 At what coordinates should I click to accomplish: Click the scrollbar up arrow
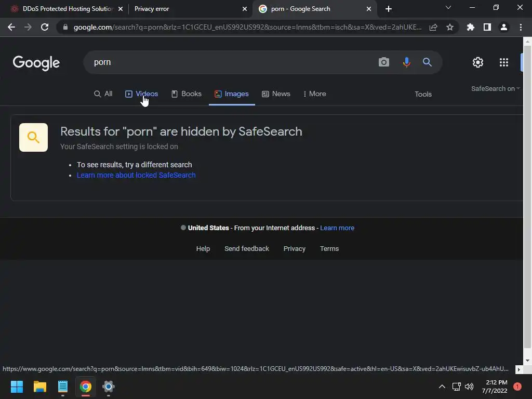[x=527, y=42]
